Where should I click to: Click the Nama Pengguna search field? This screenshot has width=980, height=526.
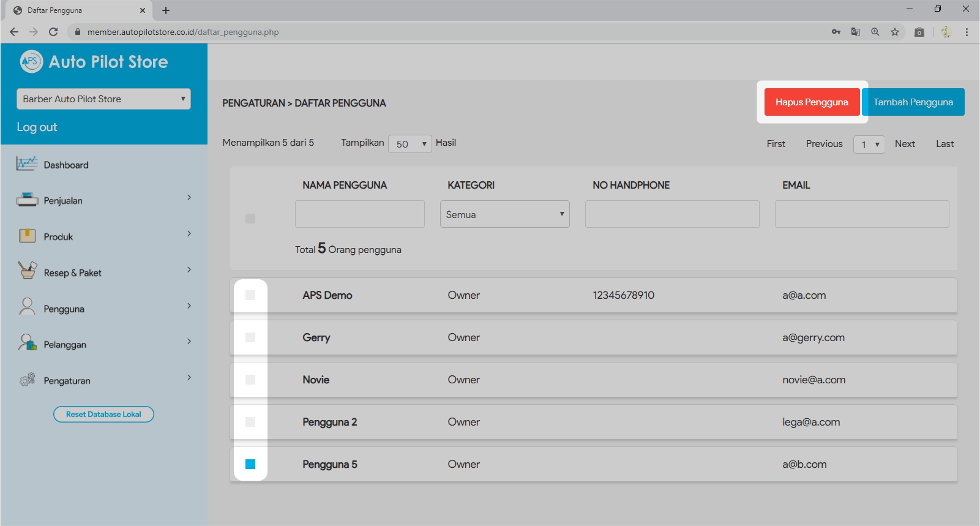point(359,214)
